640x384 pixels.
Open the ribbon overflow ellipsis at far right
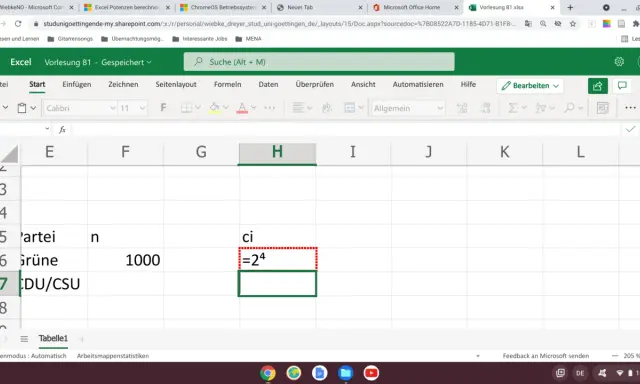pyautogui.click(x=630, y=108)
